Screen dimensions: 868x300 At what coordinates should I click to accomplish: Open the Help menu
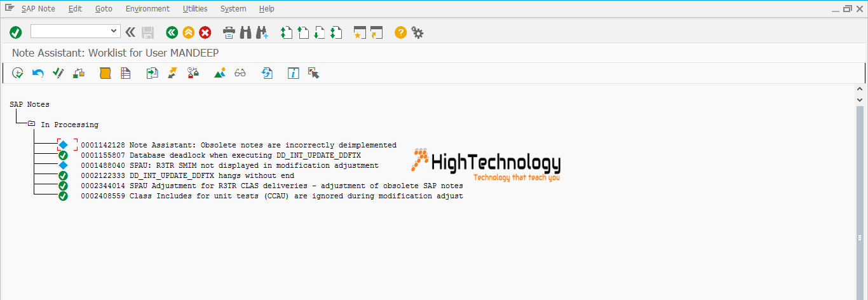tap(267, 9)
